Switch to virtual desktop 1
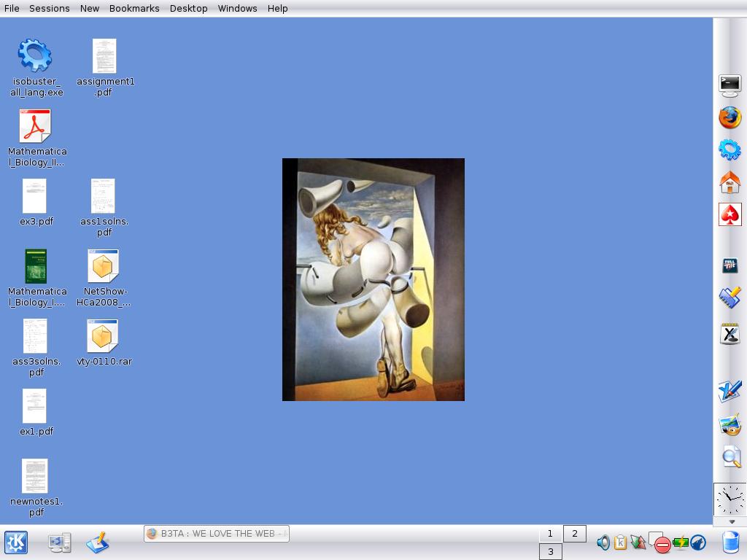This screenshot has width=747, height=560. (550, 533)
